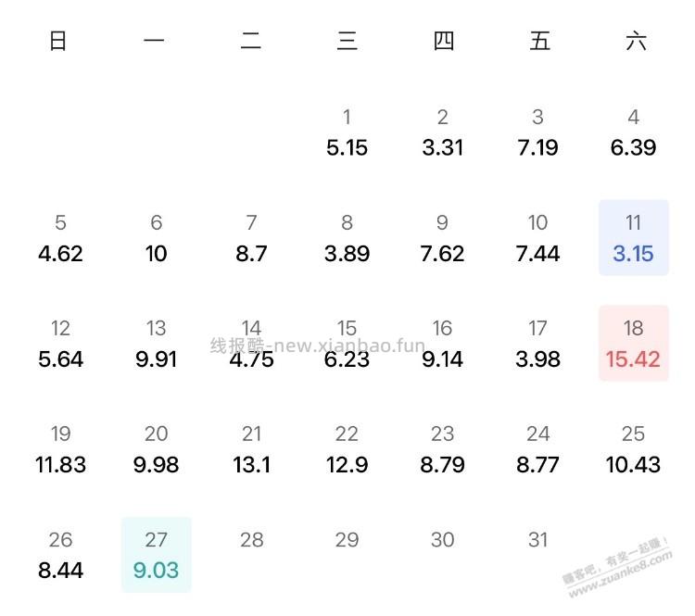The width and height of the screenshot is (695, 616).
Task: Choose day 2 showing 3.31
Action: [442, 132]
